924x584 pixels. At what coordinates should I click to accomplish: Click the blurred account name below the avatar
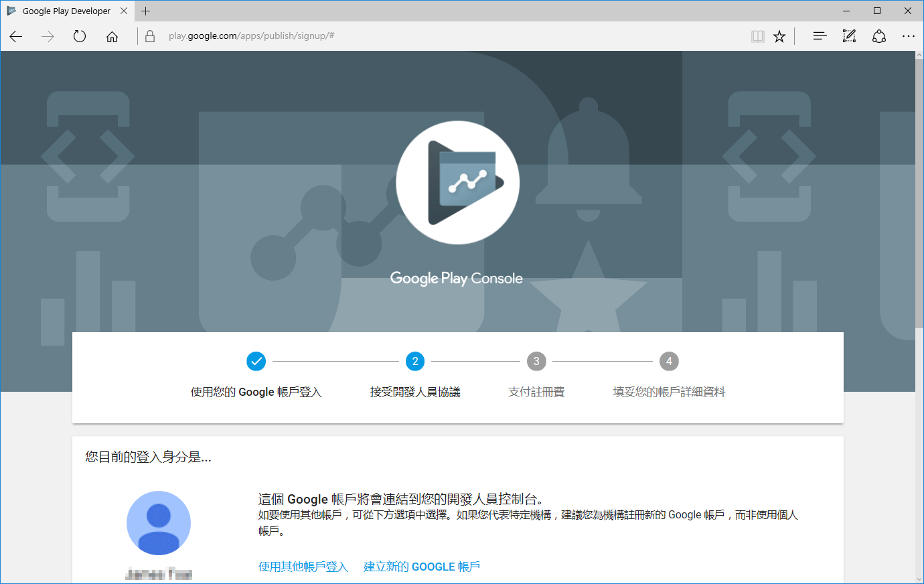159,574
